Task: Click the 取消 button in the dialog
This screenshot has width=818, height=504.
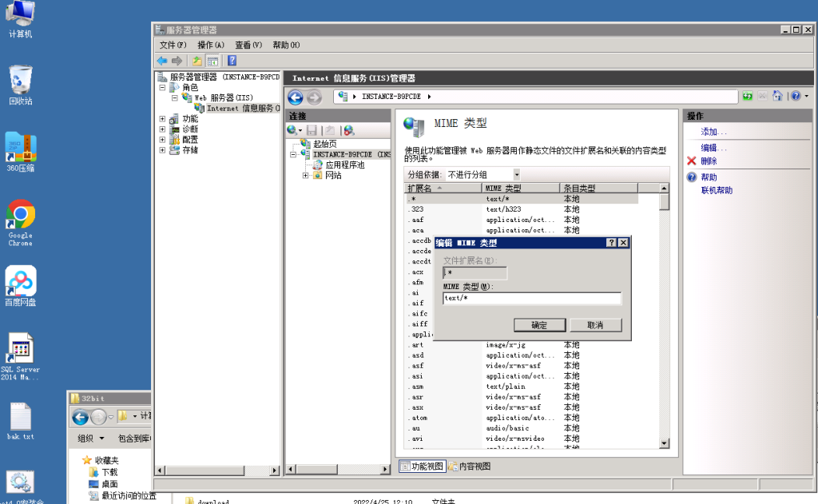Action: 595,325
